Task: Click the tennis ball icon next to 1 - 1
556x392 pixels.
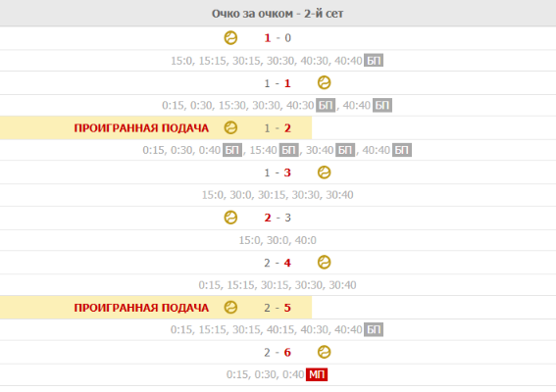Action: coord(324,82)
